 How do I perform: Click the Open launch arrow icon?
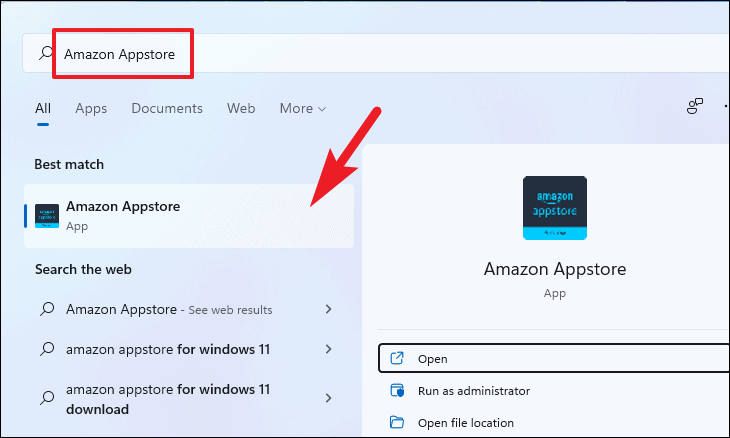[x=397, y=358]
